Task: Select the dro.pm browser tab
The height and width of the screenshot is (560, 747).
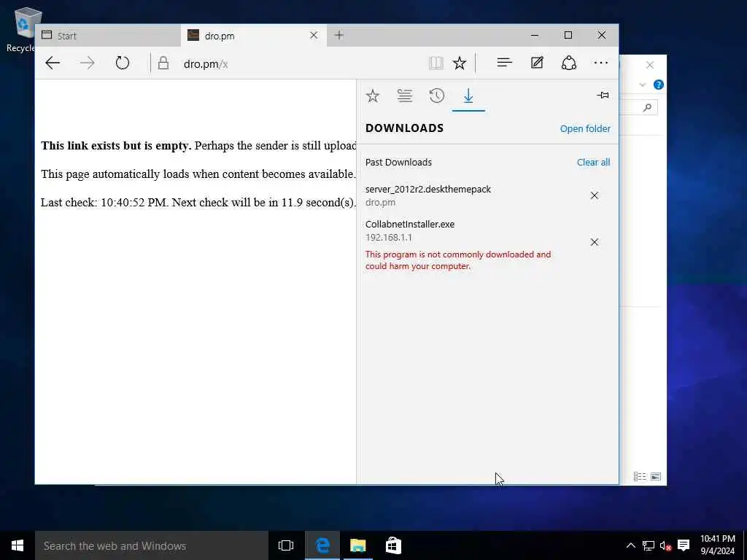Action: (x=253, y=36)
